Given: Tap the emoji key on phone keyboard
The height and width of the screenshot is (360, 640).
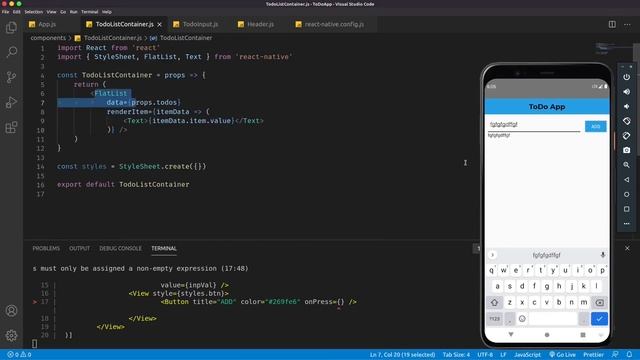Looking at the screenshot, I should click(x=522, y=319).
